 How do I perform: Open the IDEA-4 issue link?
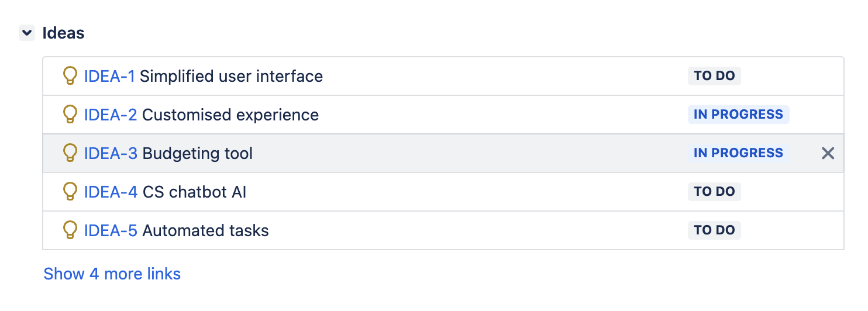click(111, 192)
